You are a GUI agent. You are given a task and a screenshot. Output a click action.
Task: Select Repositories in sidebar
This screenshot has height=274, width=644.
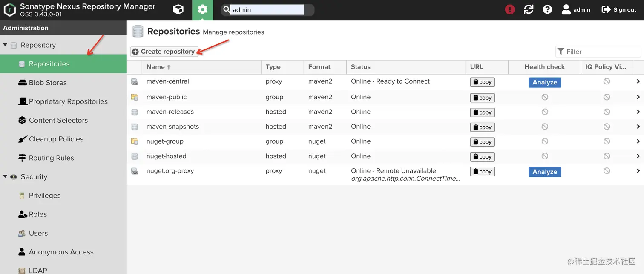click(x=63, y=64)
